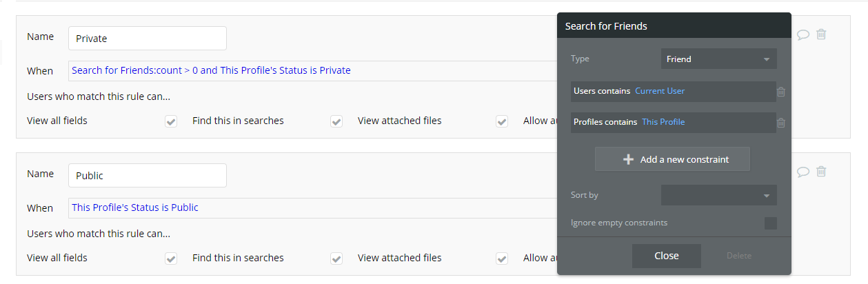868x284 pixels.
Task: Edit the This Profile constraint value
Action: (x=663, y=122)
